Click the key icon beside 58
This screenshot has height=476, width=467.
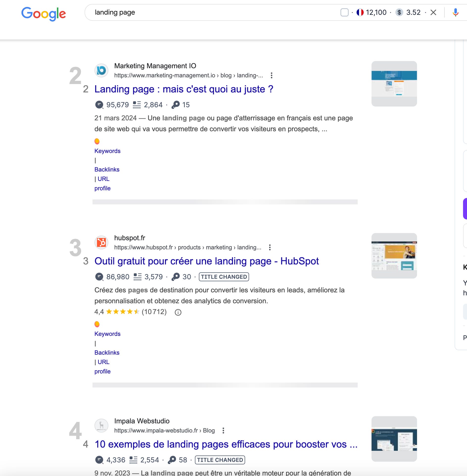tap(172, 460)
